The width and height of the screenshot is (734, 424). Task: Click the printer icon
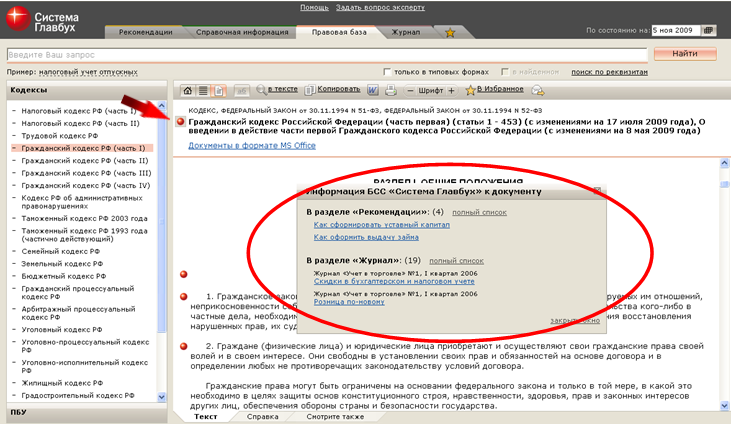[390, 90]
